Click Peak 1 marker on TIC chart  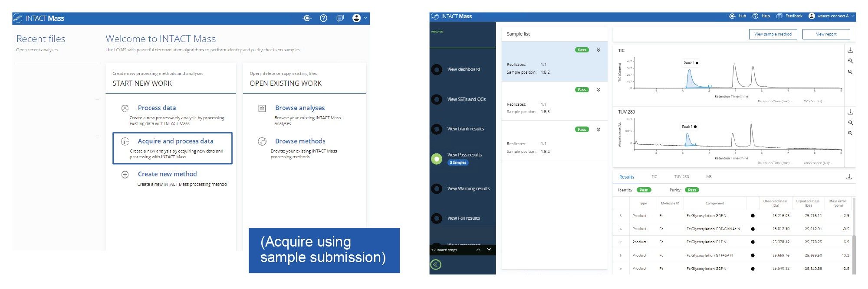(691, 63)
